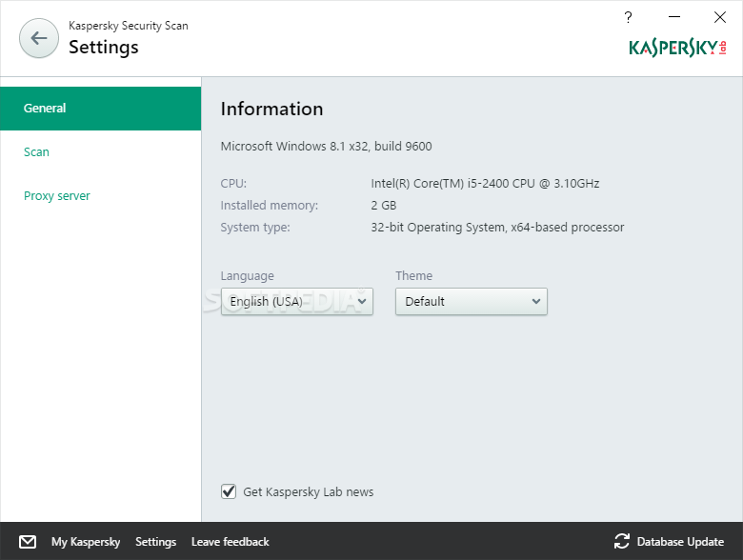
Task: Click Leave feedback in the footer
Action: [x=231, y=542]
